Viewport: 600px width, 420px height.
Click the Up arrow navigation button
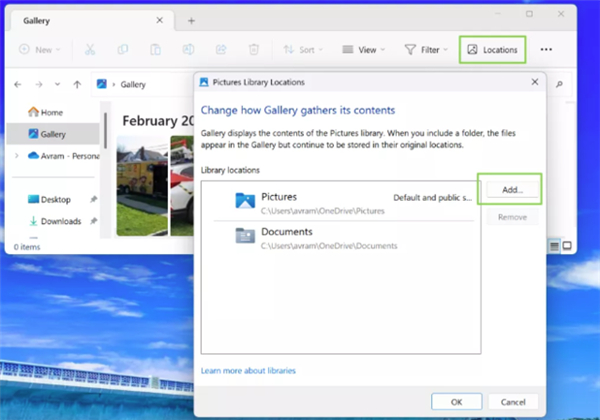[77, 85]
